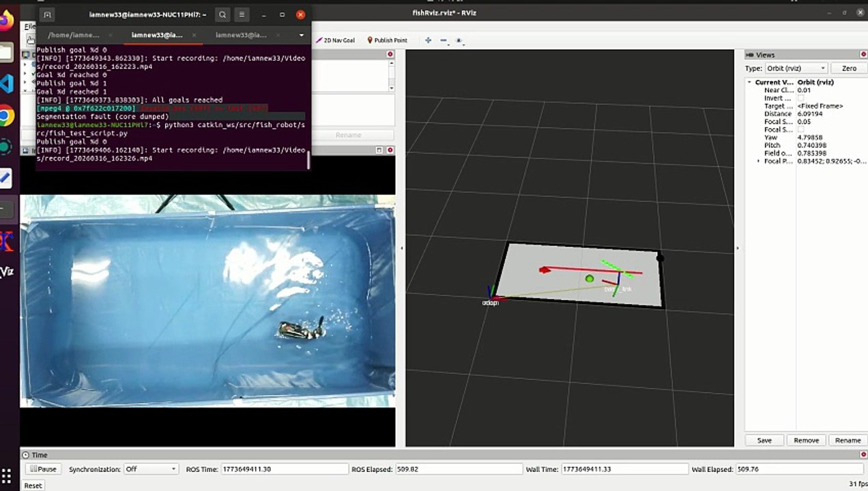Launch the text editor icon in the dock
The height and width of the screenshot is (491, 868).
5,178
